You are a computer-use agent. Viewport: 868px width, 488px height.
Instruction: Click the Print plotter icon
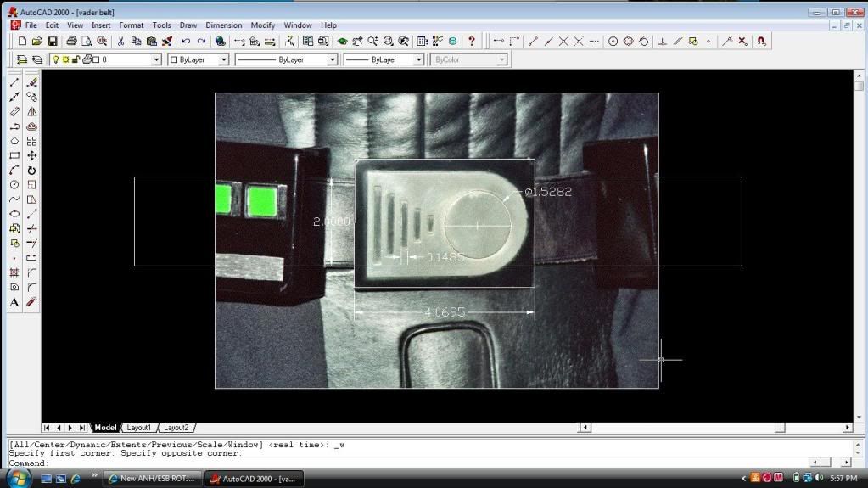[71, 41]
